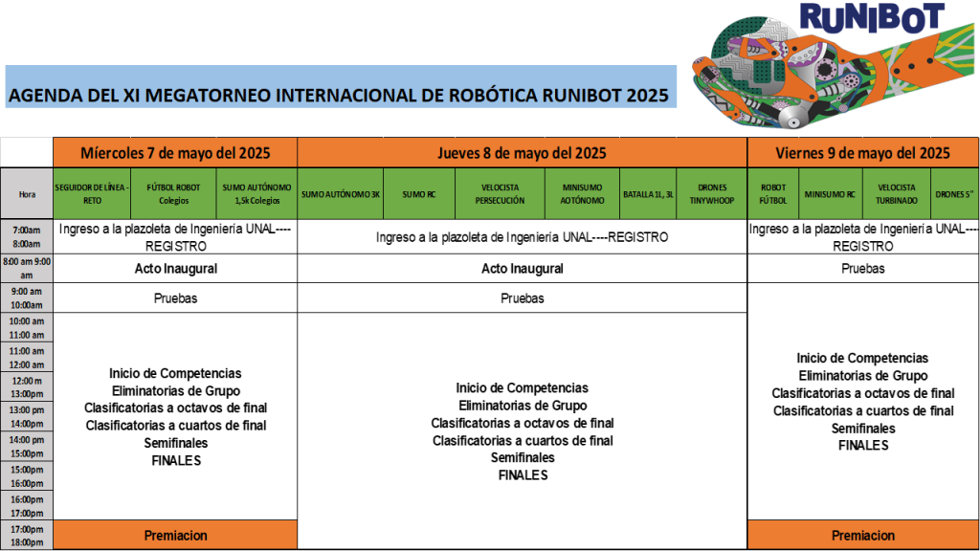This screenshot has height=551, width=980.
Task: Select the 'SUMO AUTÓNOMO 3K' category cell
Action: [x=341, y=194]
